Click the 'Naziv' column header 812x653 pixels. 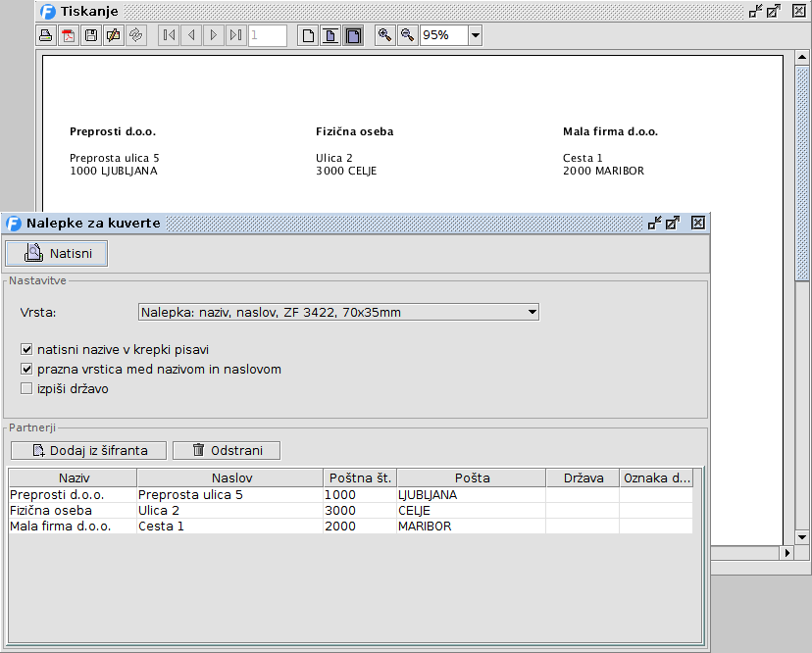click(x=73, y=477)
